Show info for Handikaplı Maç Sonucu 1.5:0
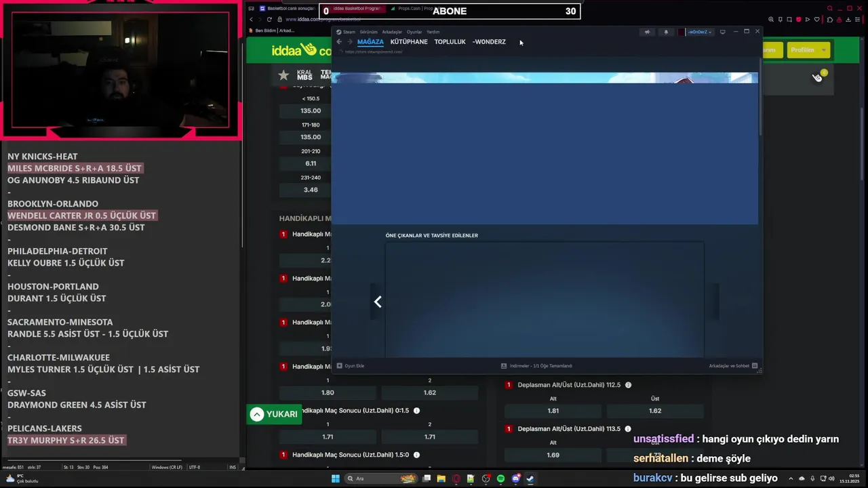This screenshot has height=488, width=868. click(416, 455)
